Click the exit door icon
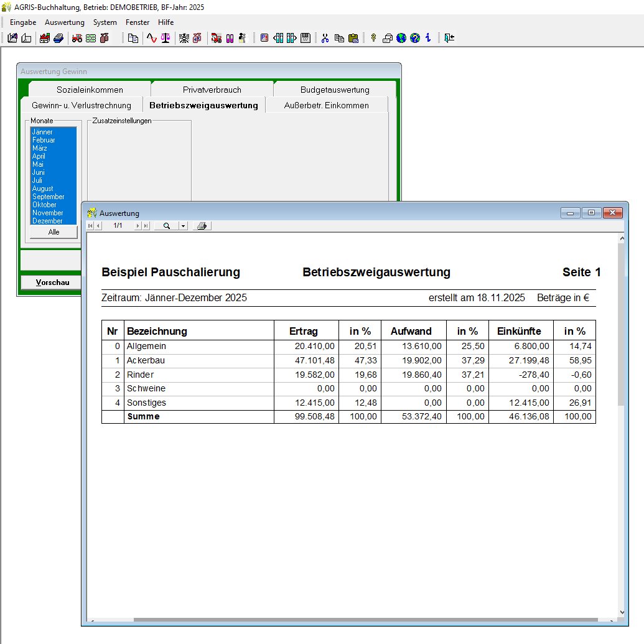 tap(449, 38)
